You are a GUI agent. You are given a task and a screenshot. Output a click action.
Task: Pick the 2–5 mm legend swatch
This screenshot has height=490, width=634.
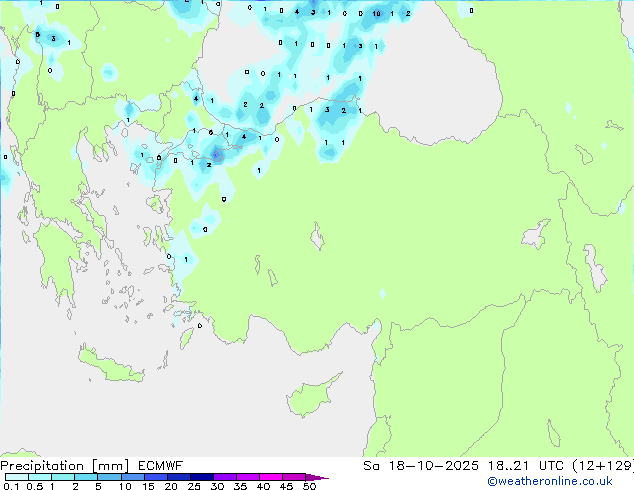pyautogui.click(x=86, y=477)
